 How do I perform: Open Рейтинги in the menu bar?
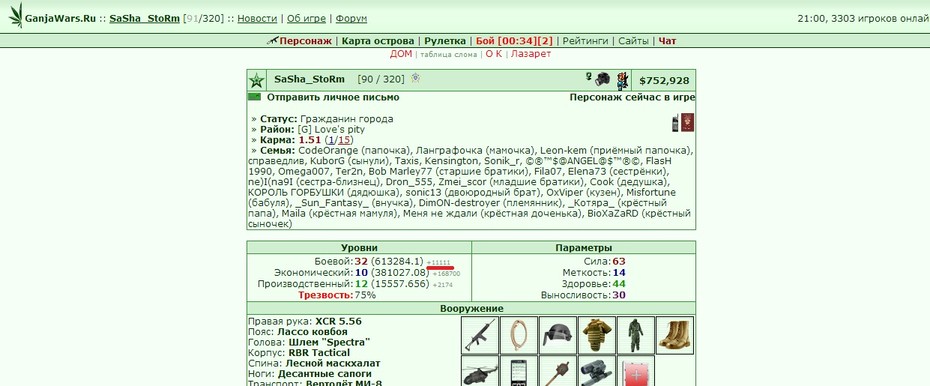click(x=585, y=41)
